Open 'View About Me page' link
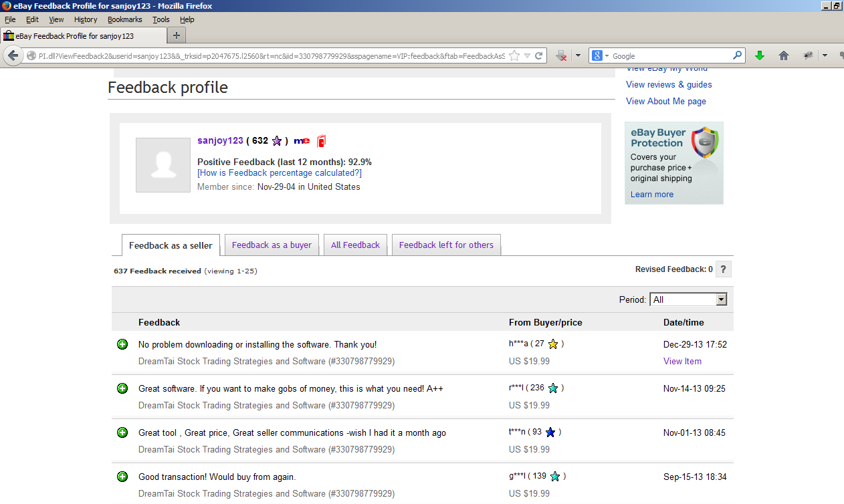The height and width of the screenshot is (504, 844). click(x=666, y=101)
